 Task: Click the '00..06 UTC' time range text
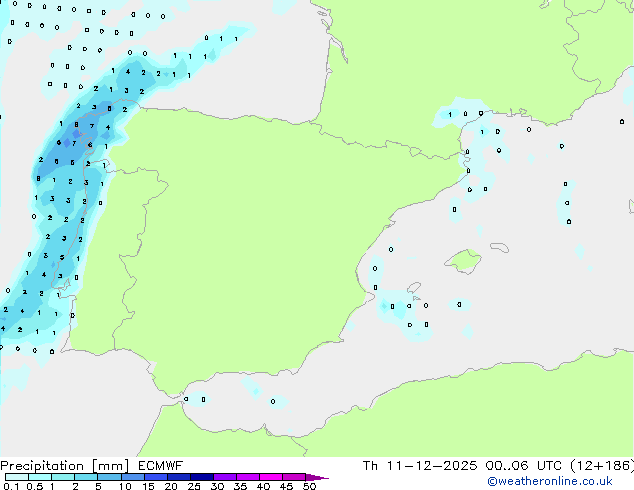point(524,466)
